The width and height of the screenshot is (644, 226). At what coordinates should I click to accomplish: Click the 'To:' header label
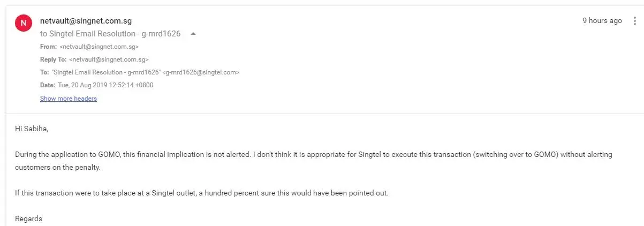[44, 72]
